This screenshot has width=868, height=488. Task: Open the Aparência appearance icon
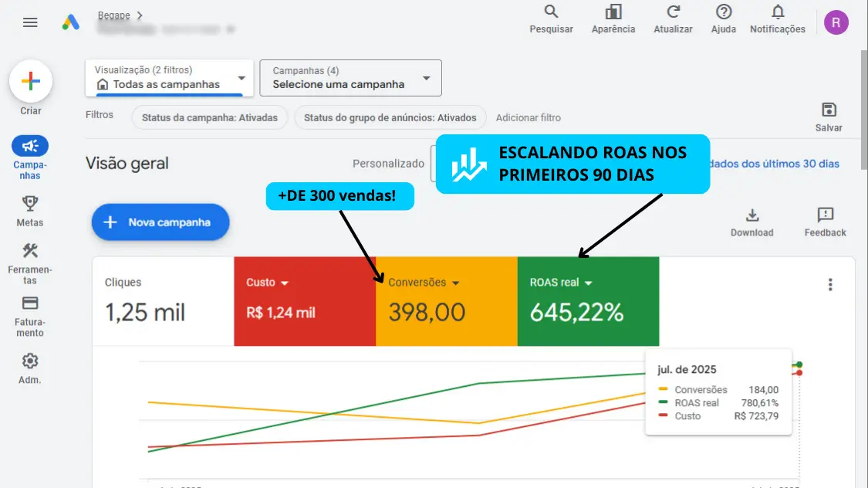pos(613,12)
